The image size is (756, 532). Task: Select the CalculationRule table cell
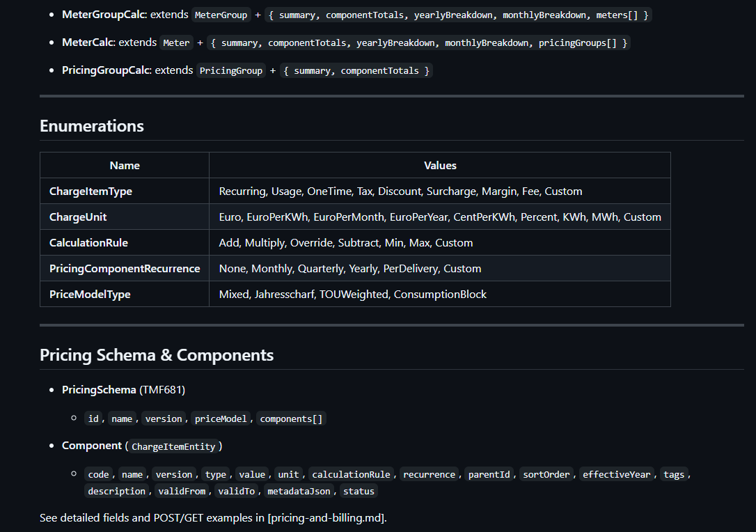coord(125,242)
